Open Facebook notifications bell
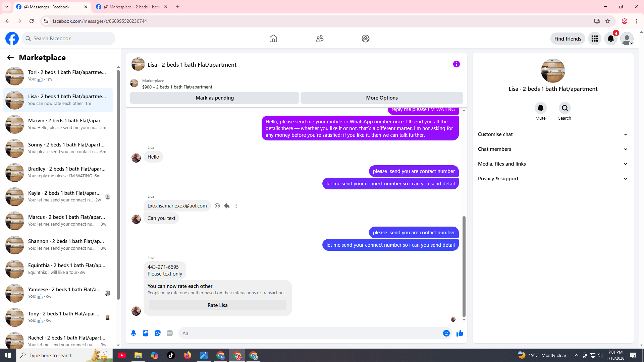This screenshot has width=644, height=362. (610, 39)
